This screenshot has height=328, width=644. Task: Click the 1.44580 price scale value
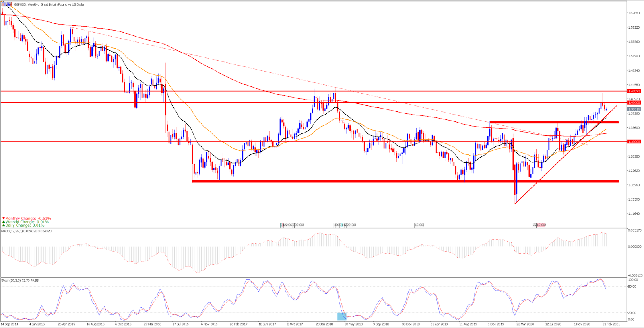click(634, 85)
